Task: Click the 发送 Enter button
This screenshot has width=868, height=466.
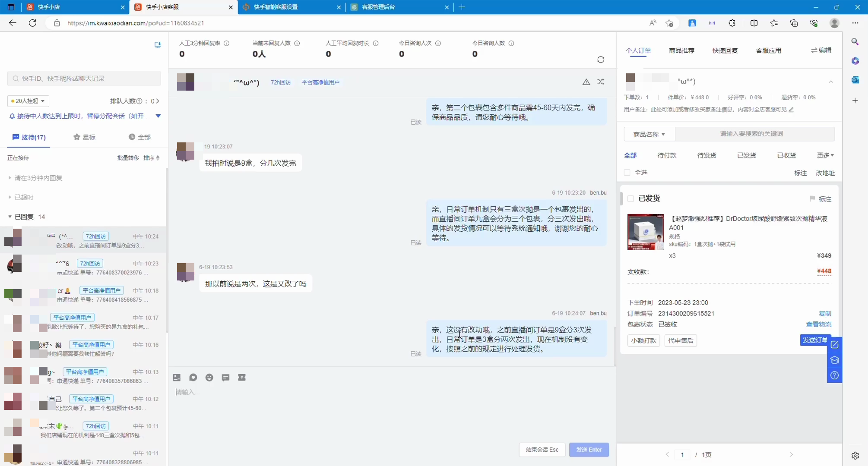Action: 589,450
